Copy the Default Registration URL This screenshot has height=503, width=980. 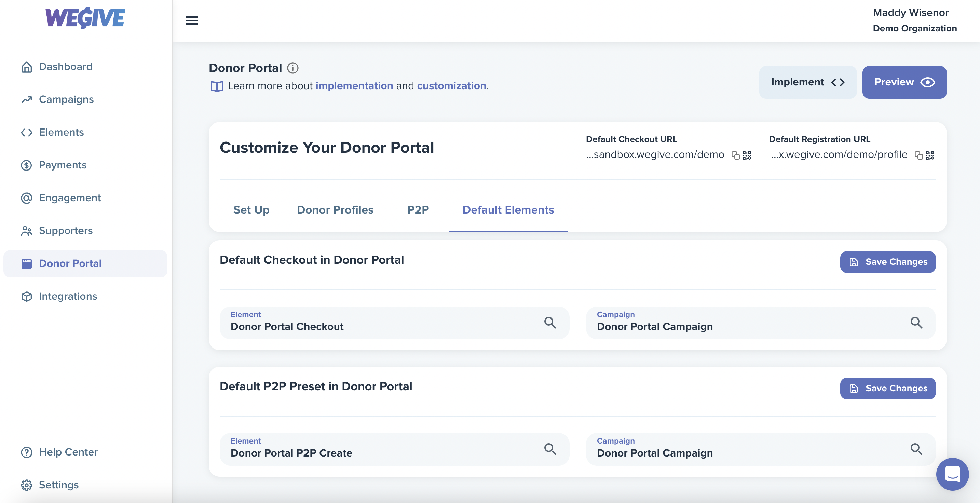click(918, 155)
